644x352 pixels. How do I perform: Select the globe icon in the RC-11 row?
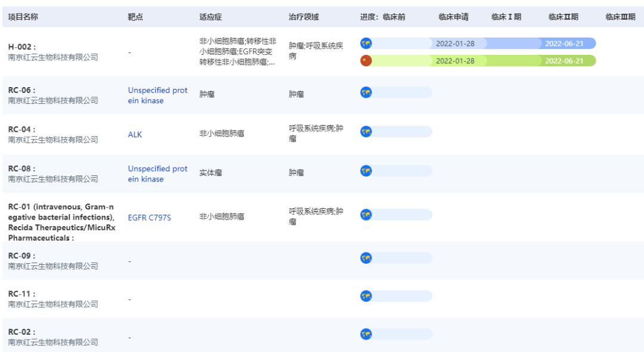coord(366,297)
